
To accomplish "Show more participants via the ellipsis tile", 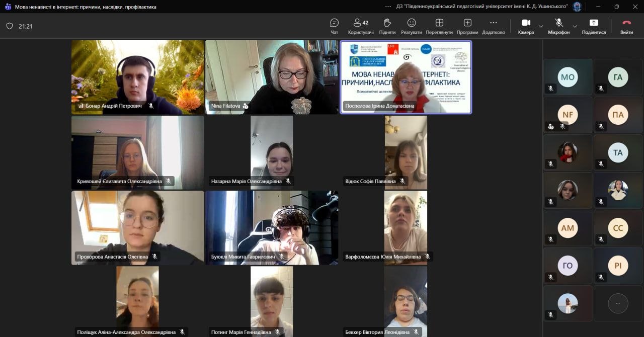I will (x=618, y=303).
